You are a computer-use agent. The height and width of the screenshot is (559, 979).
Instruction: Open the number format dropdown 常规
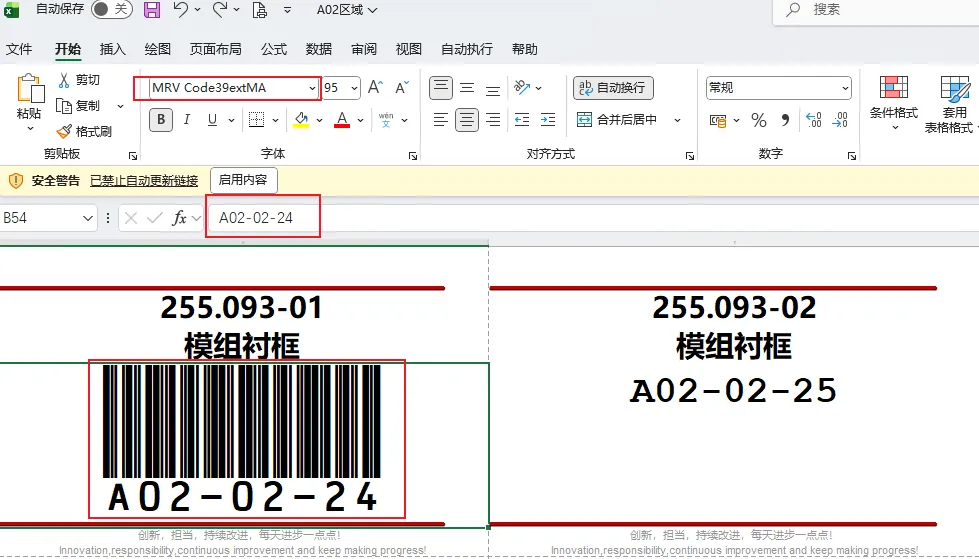[845, 89]
